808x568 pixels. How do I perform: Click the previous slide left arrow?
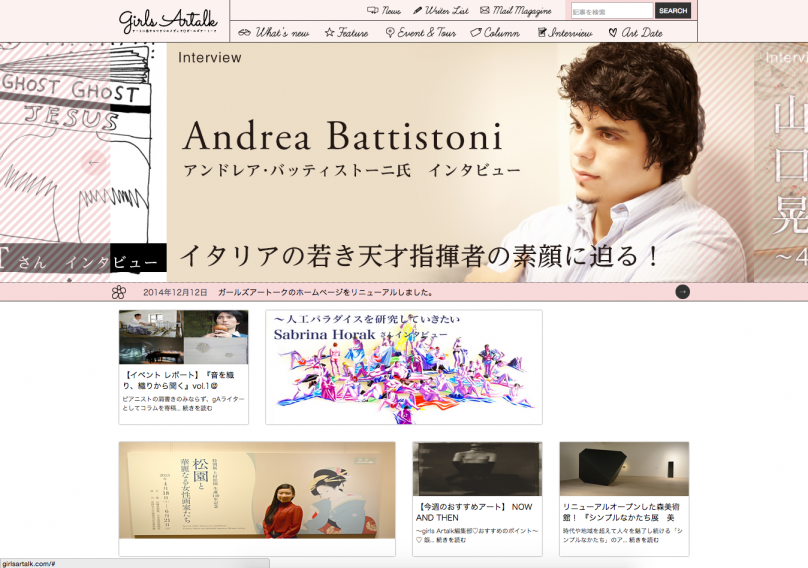(x=93, y=163)
